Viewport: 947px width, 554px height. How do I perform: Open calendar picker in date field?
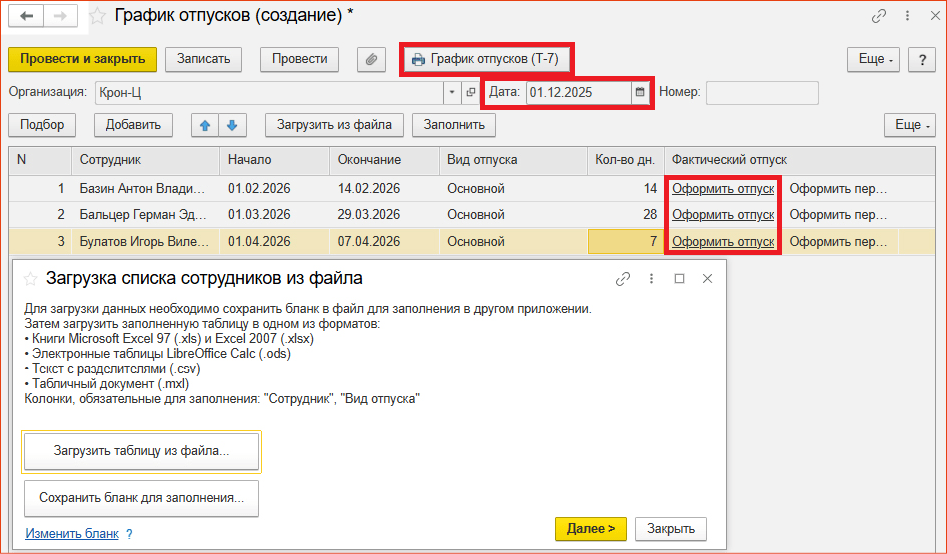639,92
